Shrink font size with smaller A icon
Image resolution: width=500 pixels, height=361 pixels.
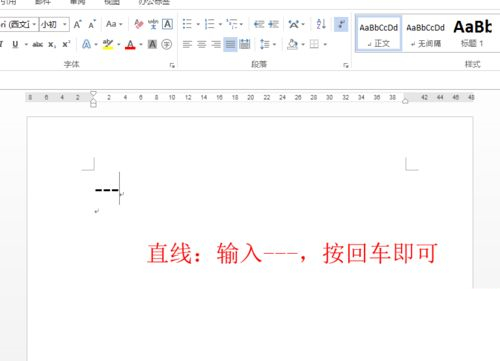(92, 24)
